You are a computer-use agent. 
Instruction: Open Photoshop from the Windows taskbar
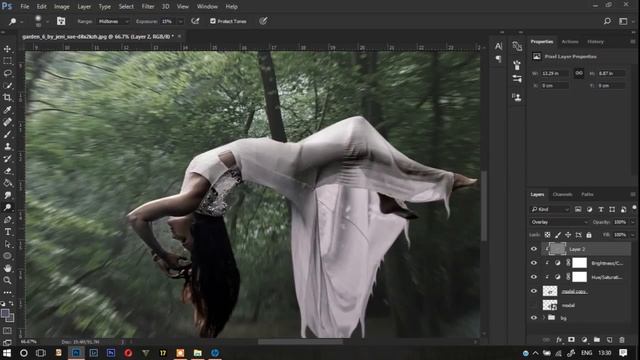point(76,353)
